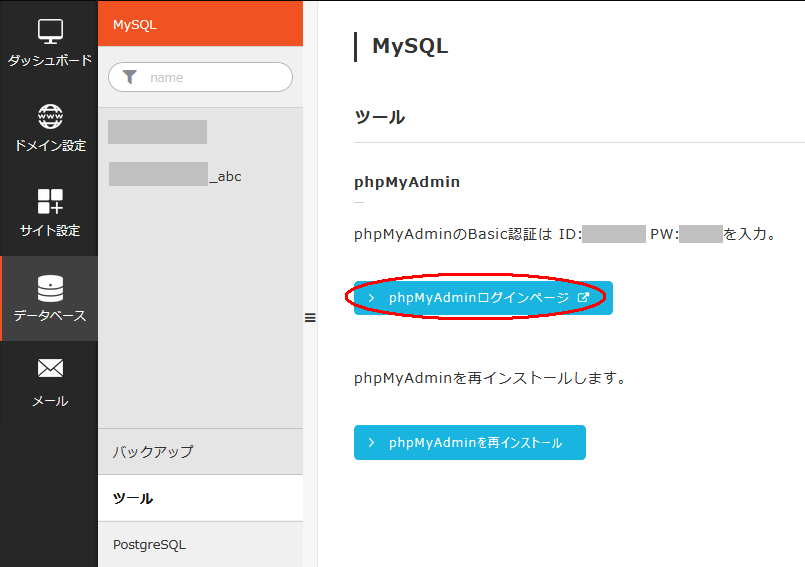805x567 pixels.
Task: Focus the name filter input field
Action: pyautogui.click(x=200, y=77)
